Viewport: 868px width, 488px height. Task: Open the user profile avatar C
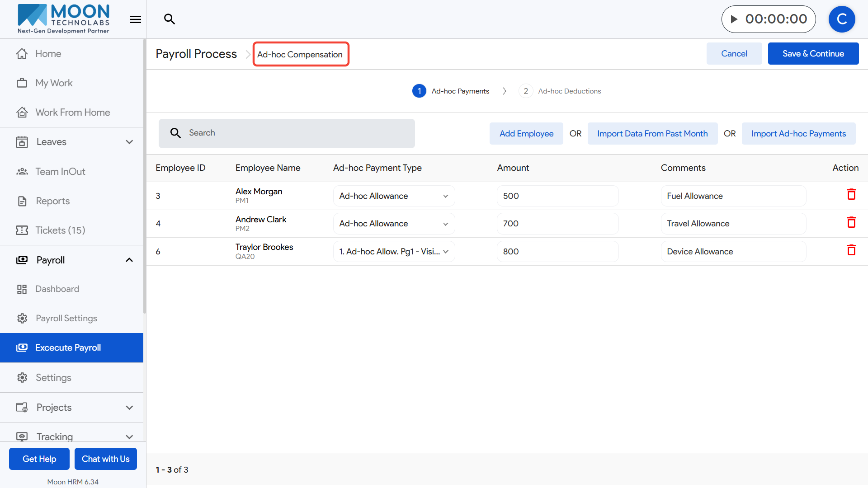(841, 19)
